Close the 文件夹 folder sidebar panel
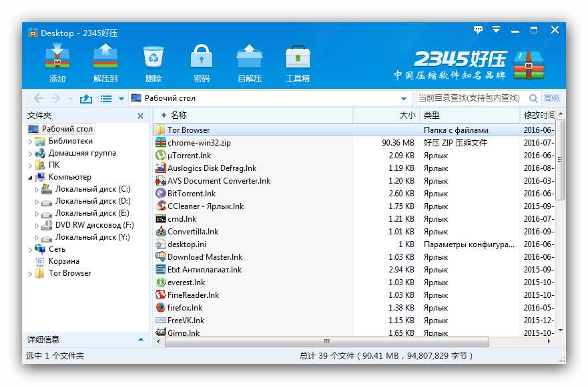588x386 pixels. click(x=140, y=116)
